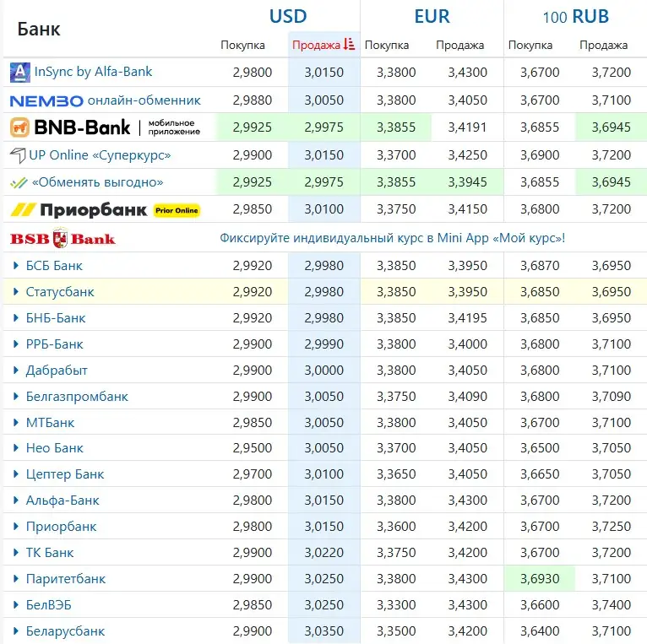647x644 pixels.
Task: Click the BNB-Bank orange logo icon
Action: [20, 127]
